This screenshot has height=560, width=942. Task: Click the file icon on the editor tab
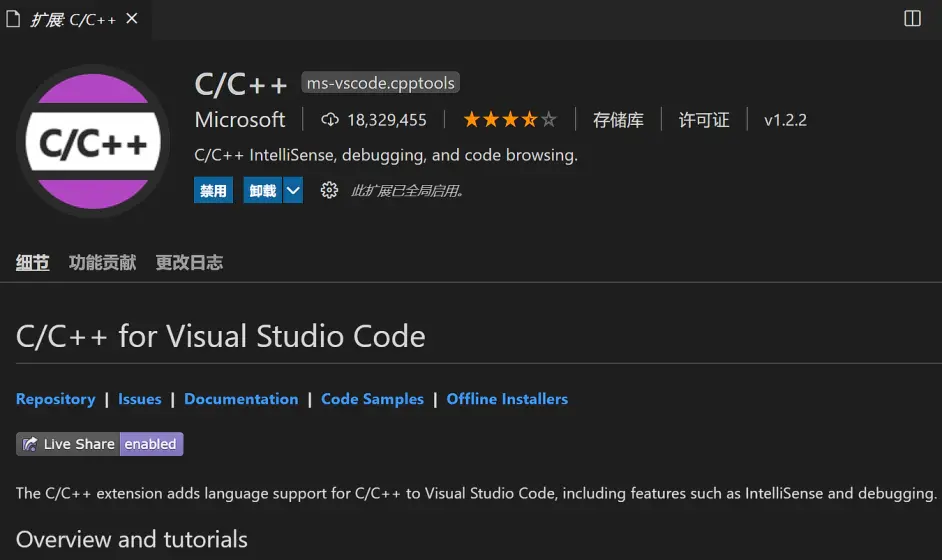pyautogui.click(x=13, y=19)
